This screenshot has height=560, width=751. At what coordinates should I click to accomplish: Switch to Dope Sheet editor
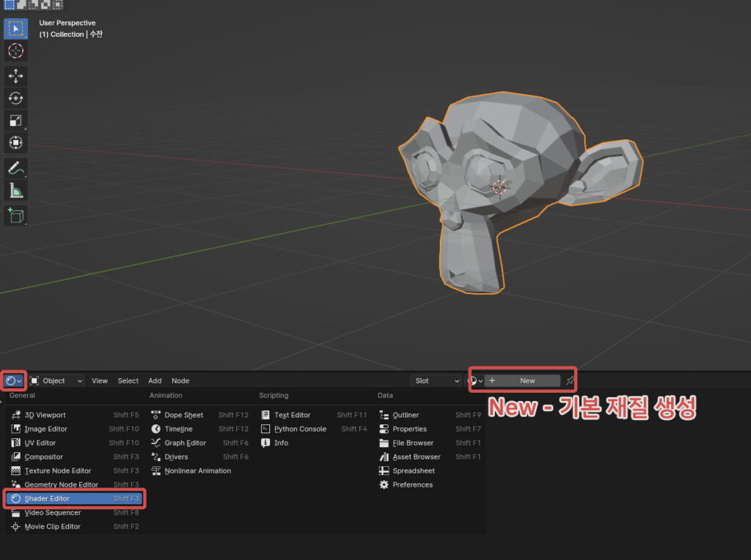[199, 415]
